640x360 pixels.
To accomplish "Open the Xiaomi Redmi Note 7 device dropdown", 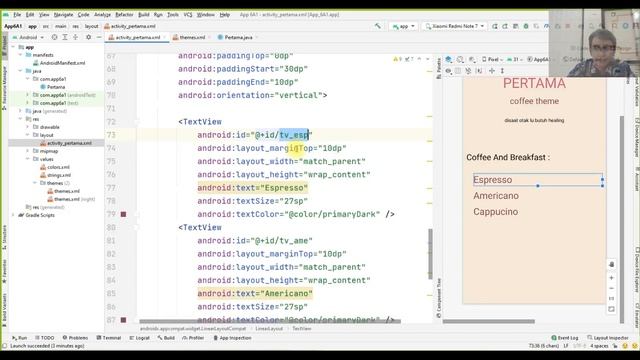I will pos(455,26).
